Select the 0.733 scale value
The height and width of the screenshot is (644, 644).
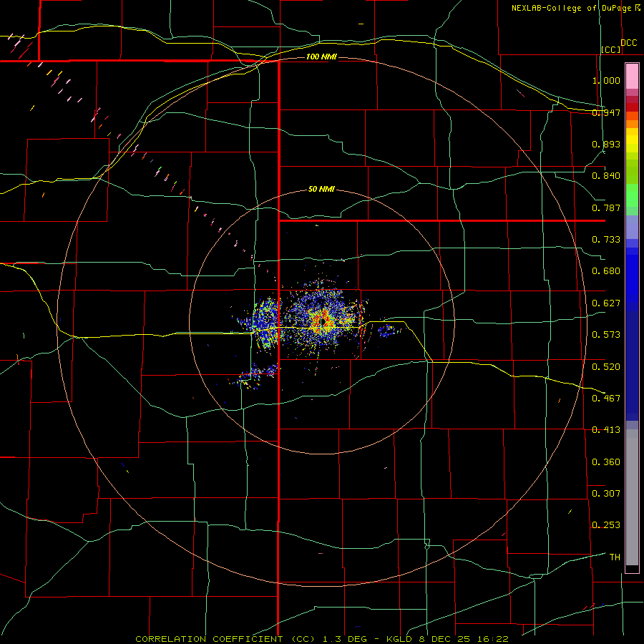click(x=606, y=240)
